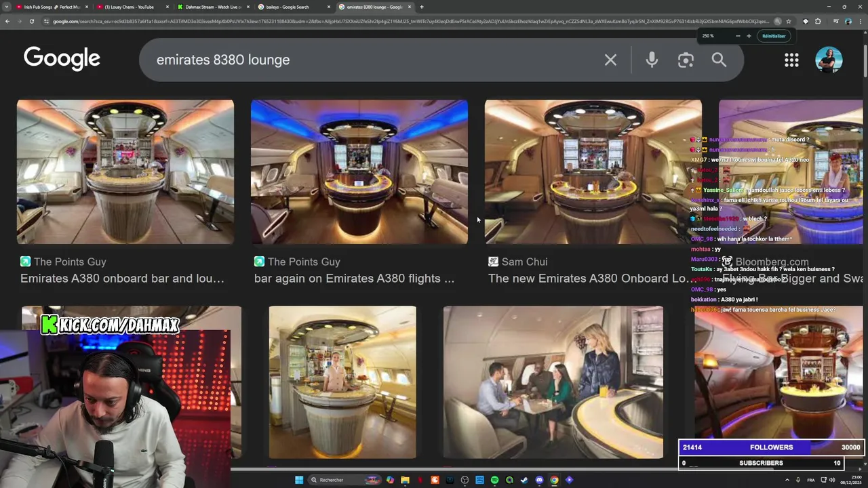Increase zoom with the plus button

[749, 36]
